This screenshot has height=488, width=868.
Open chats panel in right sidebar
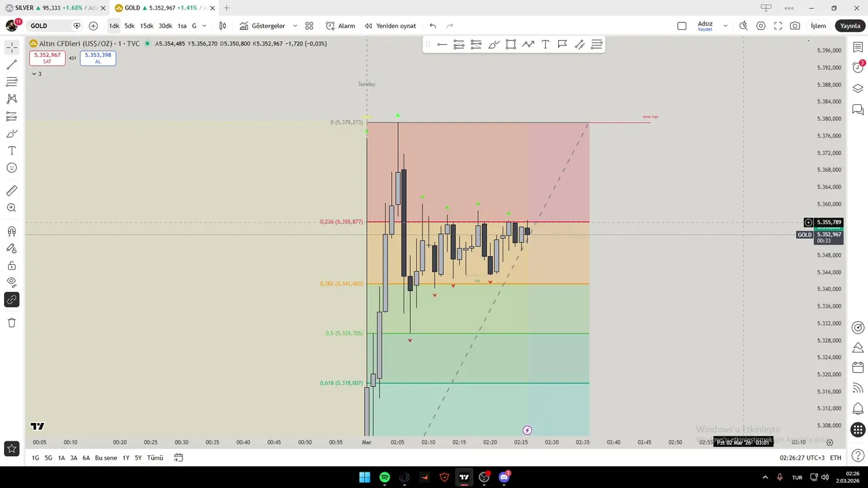tap(858, 109)
